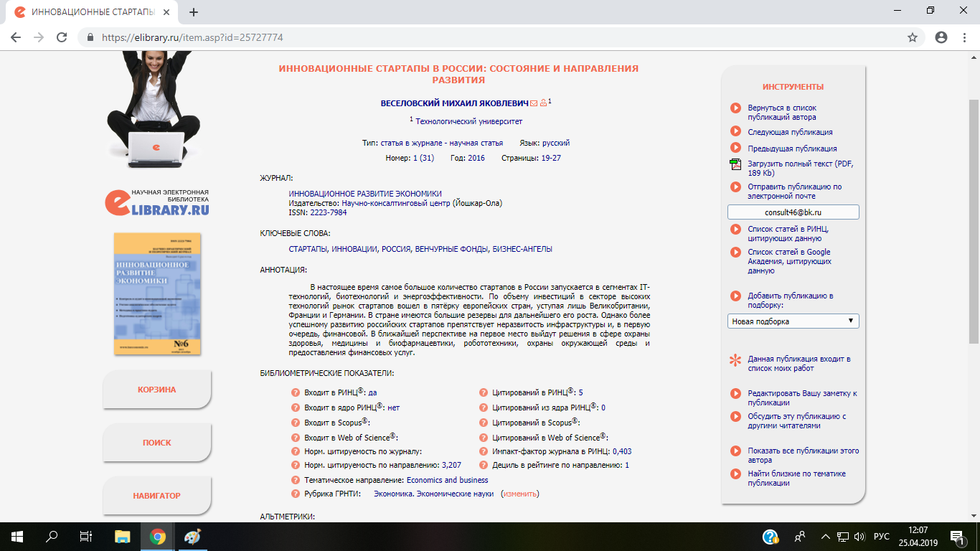Click the browser address bar URL
This screenshot has height=551, width=980.
pyautogui.click(x=192, y=37)
